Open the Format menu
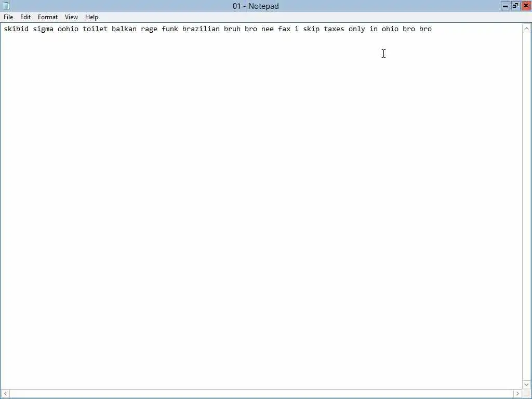 tap(47, 17)
